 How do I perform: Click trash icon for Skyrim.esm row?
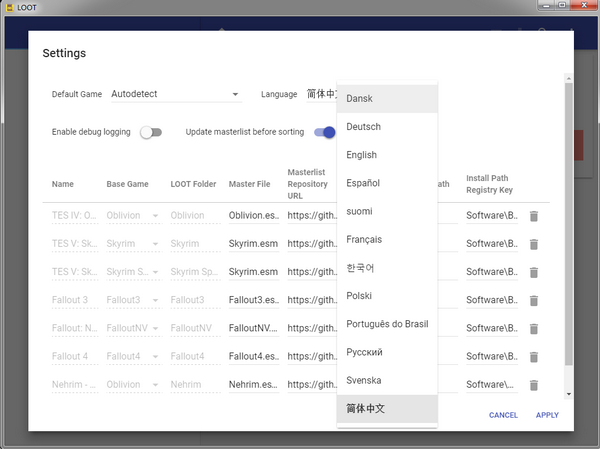tap(534, 244)
